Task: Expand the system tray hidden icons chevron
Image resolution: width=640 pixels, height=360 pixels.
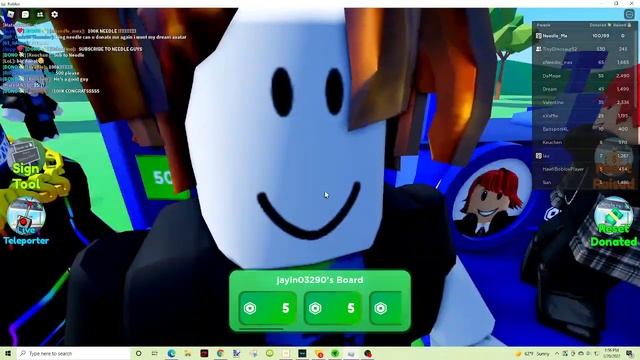Action: (557, 353)
